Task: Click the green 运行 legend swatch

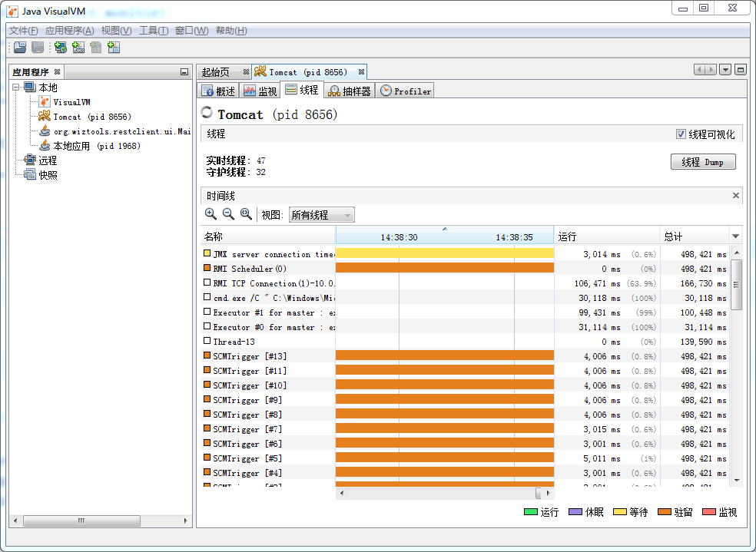Action: [x=531, y=512]
